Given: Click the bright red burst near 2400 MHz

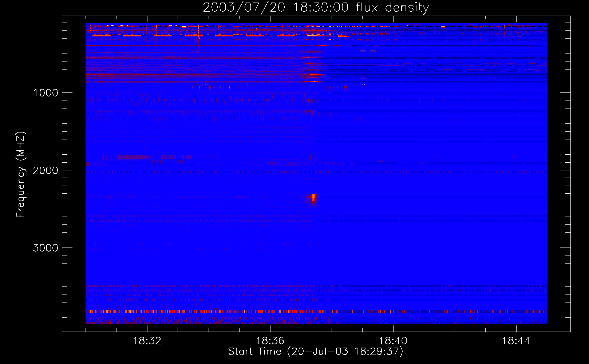Looking at the screenshot, I should pyautogui.click(x=313, y=199).
